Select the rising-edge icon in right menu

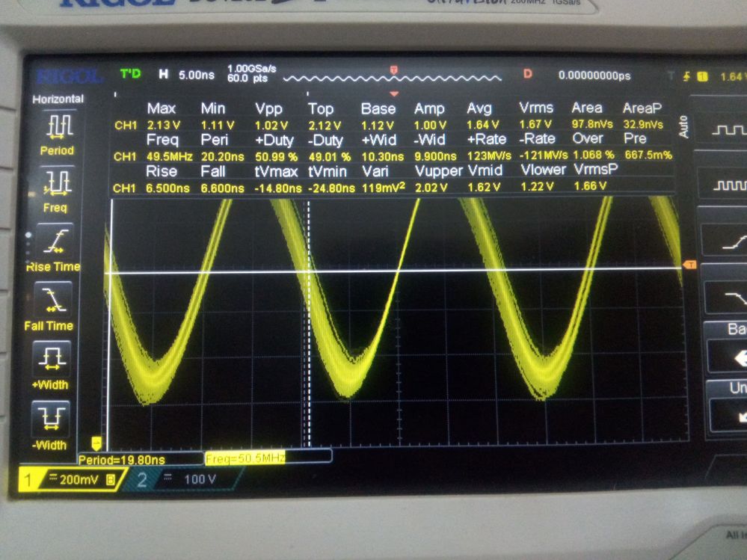[x=734, y=242]
